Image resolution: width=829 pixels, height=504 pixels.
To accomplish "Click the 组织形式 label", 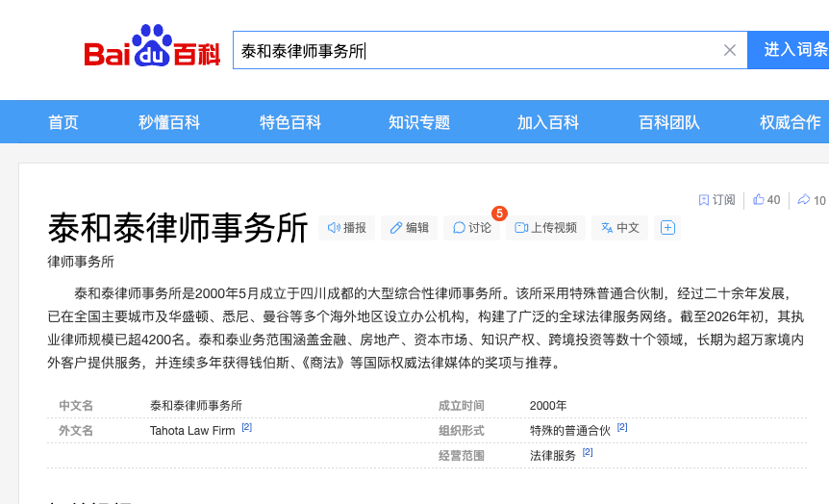I will coord(461,431).
